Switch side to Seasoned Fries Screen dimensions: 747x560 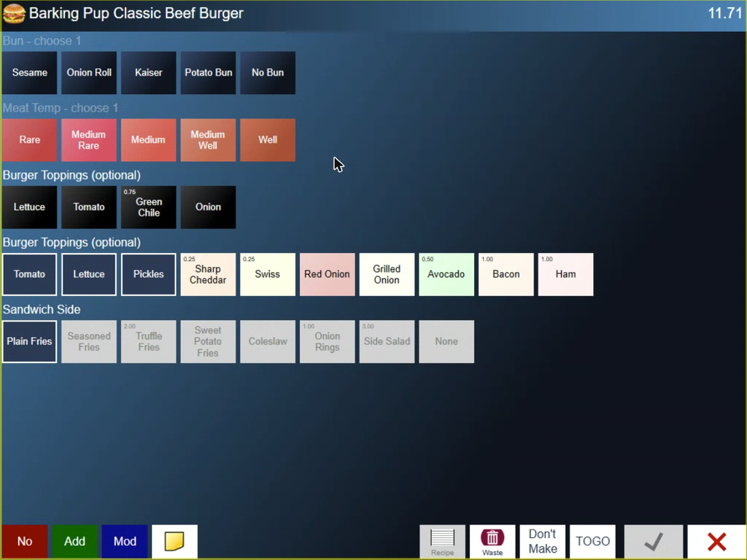tap(89, 341)
